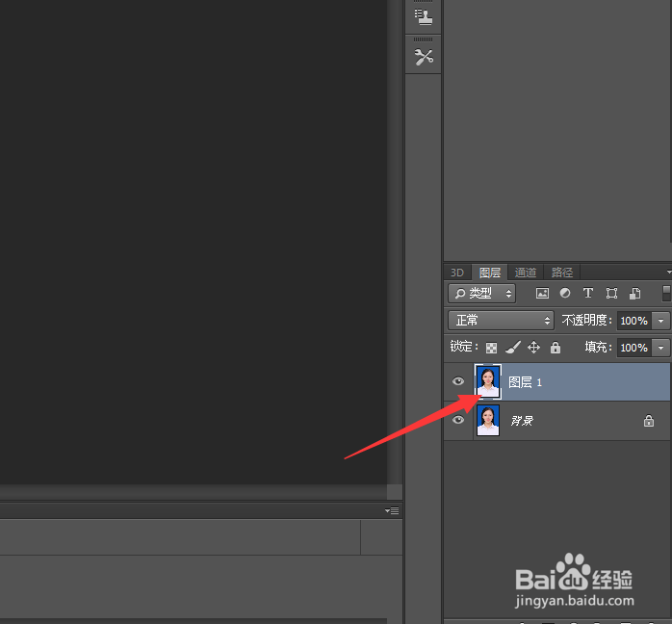Expand the 不透明度 opacity slider arrow
Viewport: 672px width, 624px height.
(x=660, y=321)
